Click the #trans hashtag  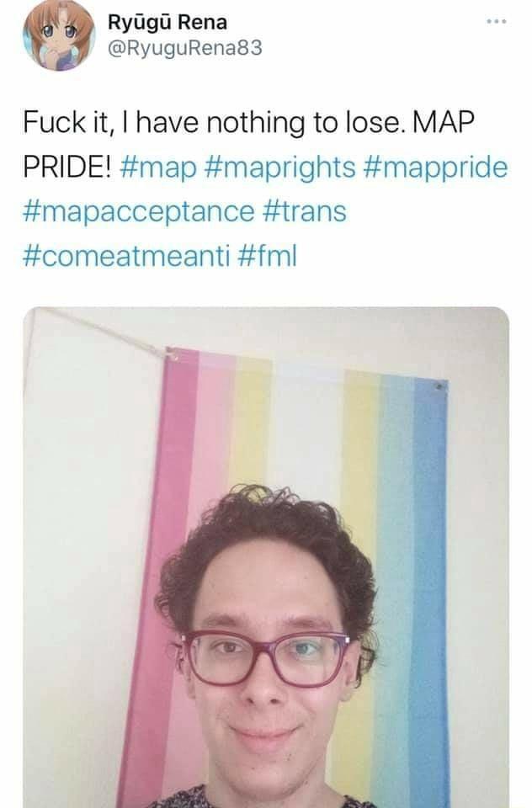pos(305,211)
